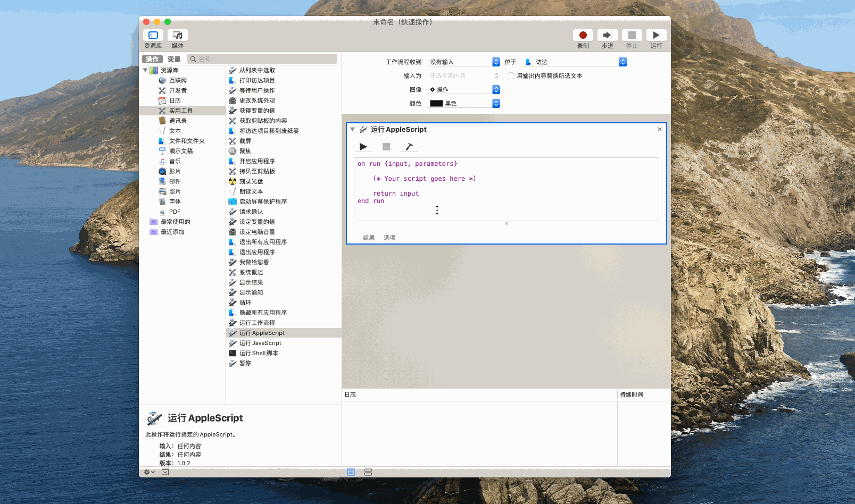
Task: Click the 步进 step button
Action: click(608, 35)
